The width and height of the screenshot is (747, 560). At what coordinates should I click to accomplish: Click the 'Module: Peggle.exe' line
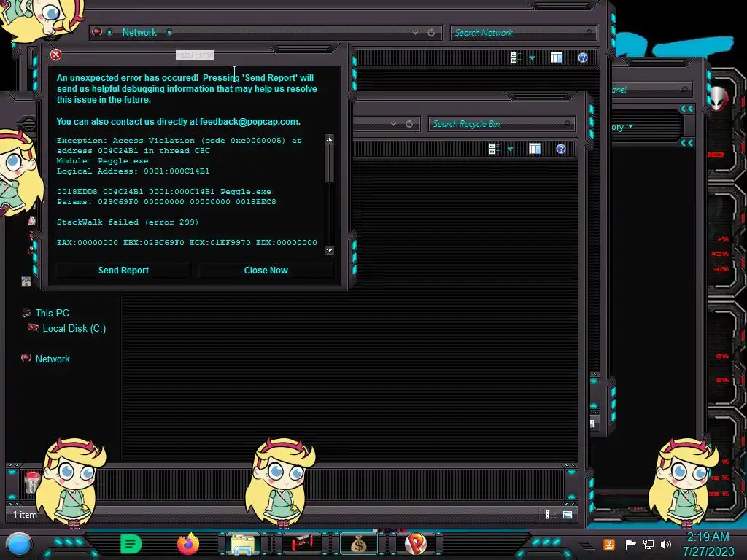[102, 161]
